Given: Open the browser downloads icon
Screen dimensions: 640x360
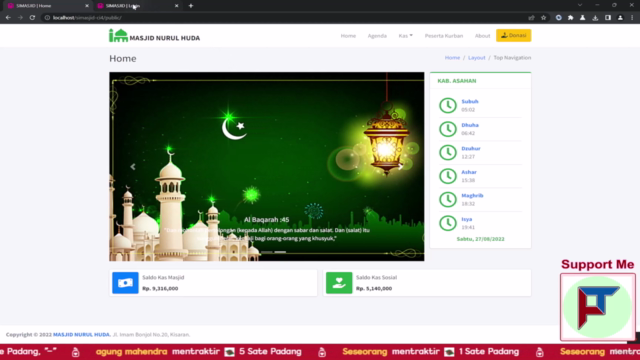Looking at the screenshot, I should tap(595, 18).
